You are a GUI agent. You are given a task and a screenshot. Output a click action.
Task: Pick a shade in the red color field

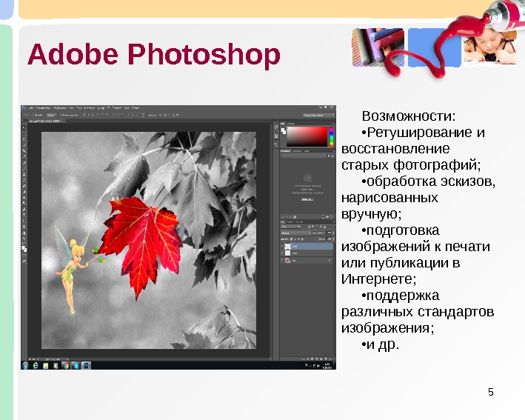[x=307, y=136]
